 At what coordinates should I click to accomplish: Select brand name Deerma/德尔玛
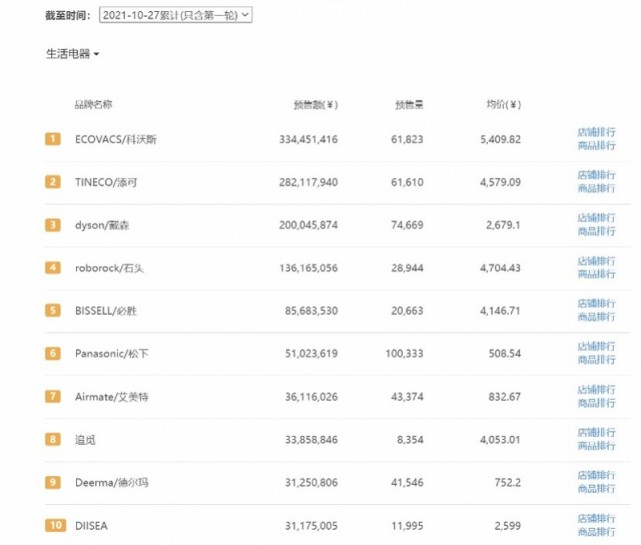(112, 483)
